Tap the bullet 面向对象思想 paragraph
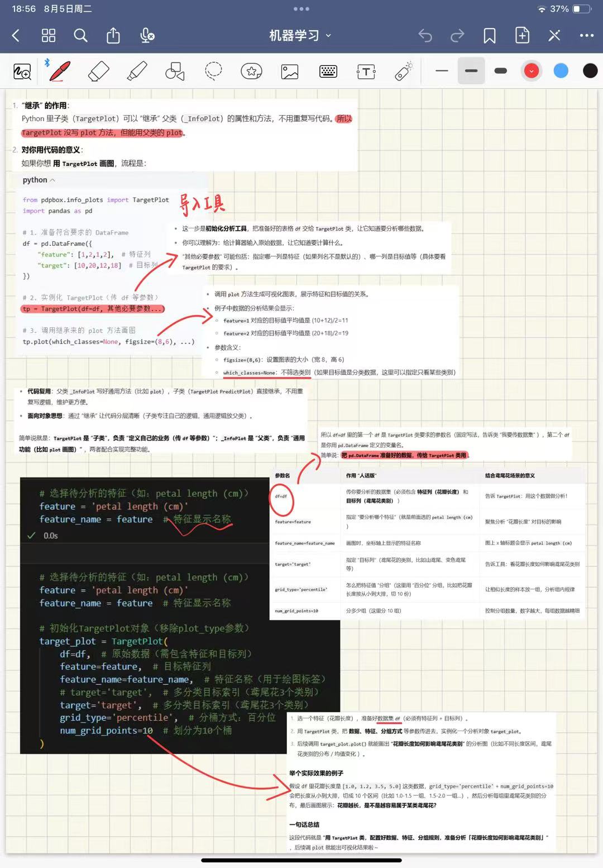Screen dimensions: 603x868 pos(140,416)
